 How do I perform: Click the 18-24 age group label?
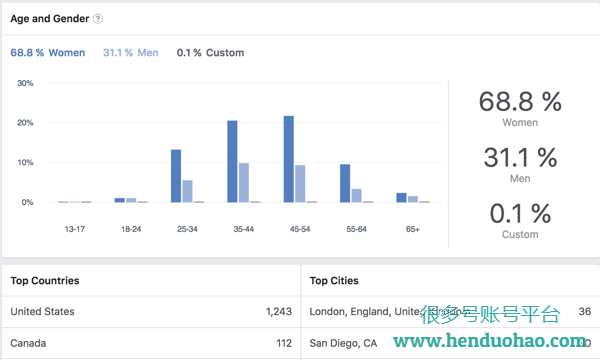[x=131, y=229]
